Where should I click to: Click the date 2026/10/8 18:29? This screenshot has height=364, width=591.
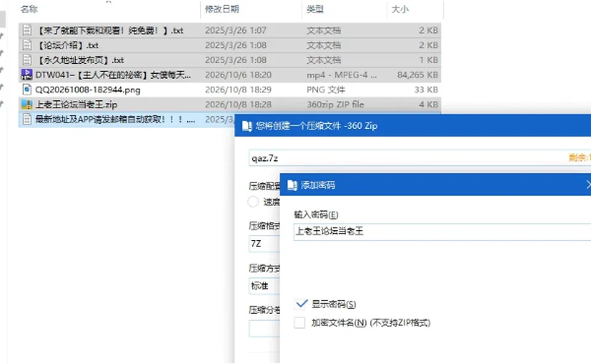pos(238,90)
